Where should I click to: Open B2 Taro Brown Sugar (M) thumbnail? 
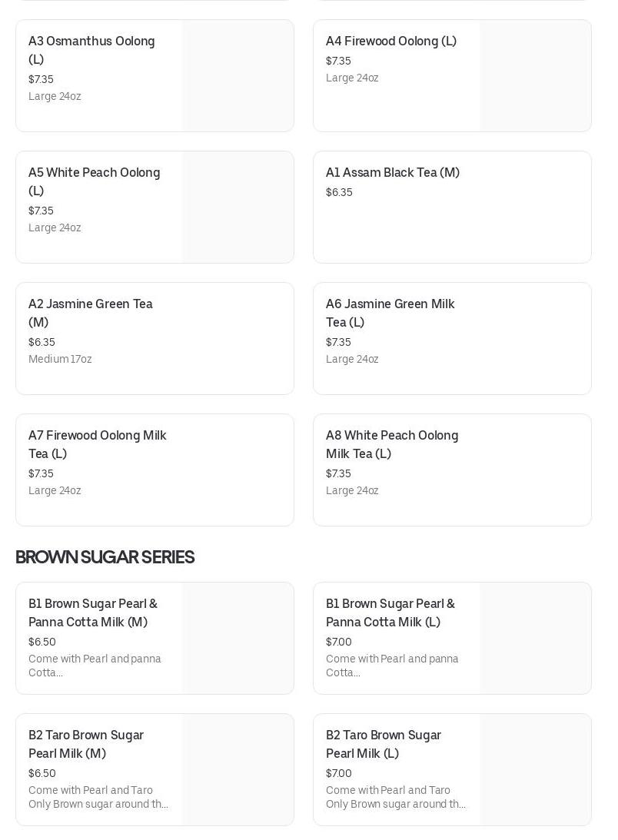tap(238, 770)
